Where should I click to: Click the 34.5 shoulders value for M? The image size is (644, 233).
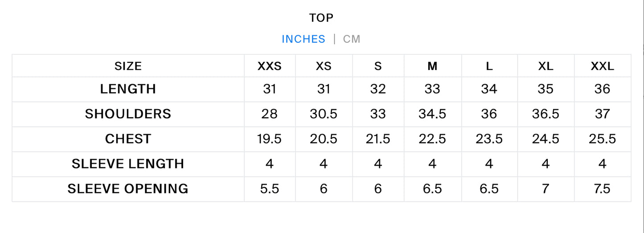[432, 114]
